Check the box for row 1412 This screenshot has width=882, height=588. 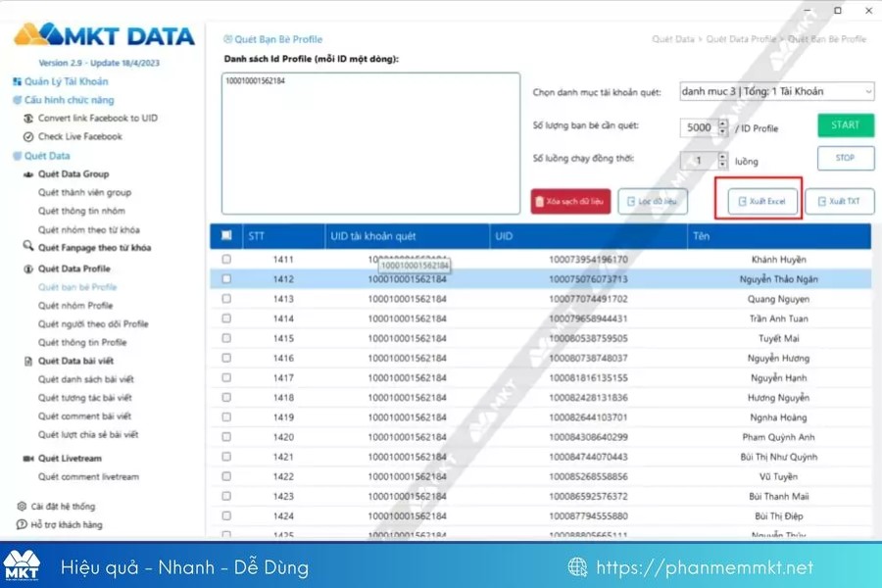coord(226,279)
